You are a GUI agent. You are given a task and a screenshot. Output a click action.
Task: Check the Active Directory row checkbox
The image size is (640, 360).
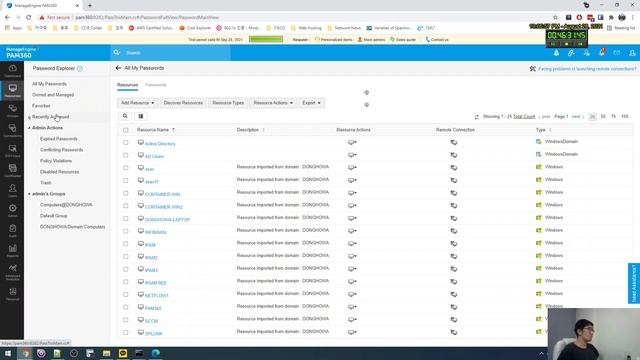click(x=126, y=142)
